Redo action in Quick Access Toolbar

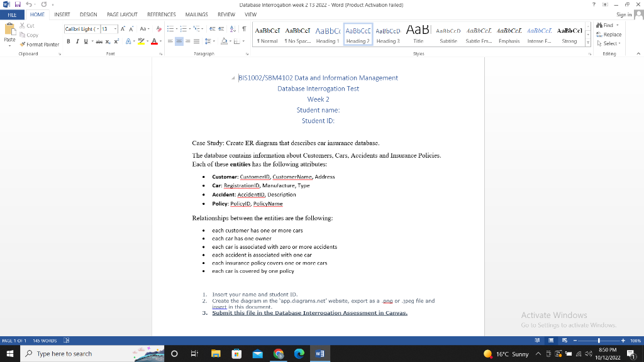44,4
